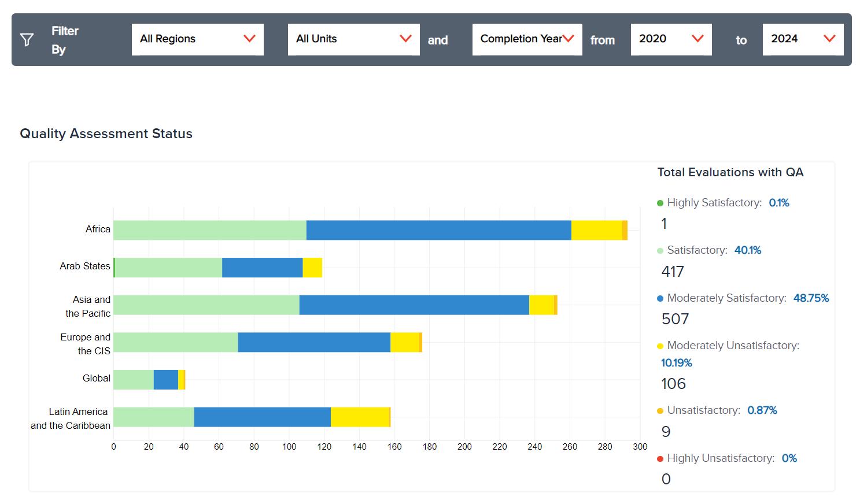Click the Quality Assessment Status heading
860x504 pixels.
coord(106,134)
